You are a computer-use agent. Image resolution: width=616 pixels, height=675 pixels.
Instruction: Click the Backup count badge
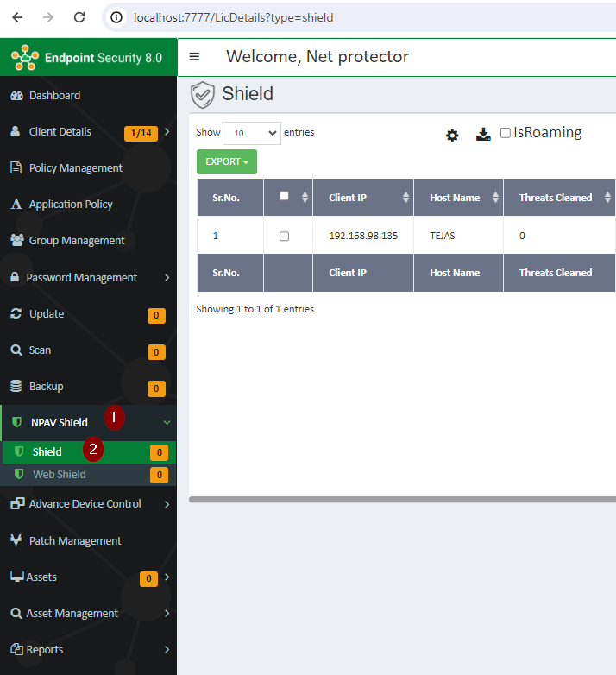pyautogui.click(x=156, y=388)
